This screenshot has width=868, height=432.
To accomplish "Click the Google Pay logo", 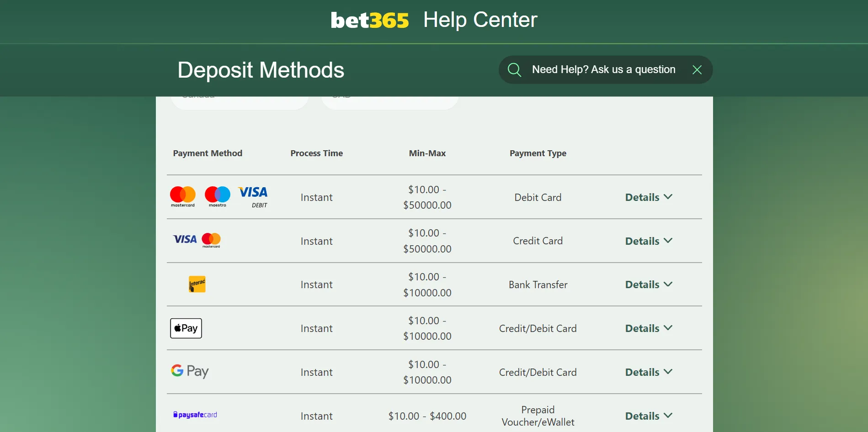I will (190, 371).
